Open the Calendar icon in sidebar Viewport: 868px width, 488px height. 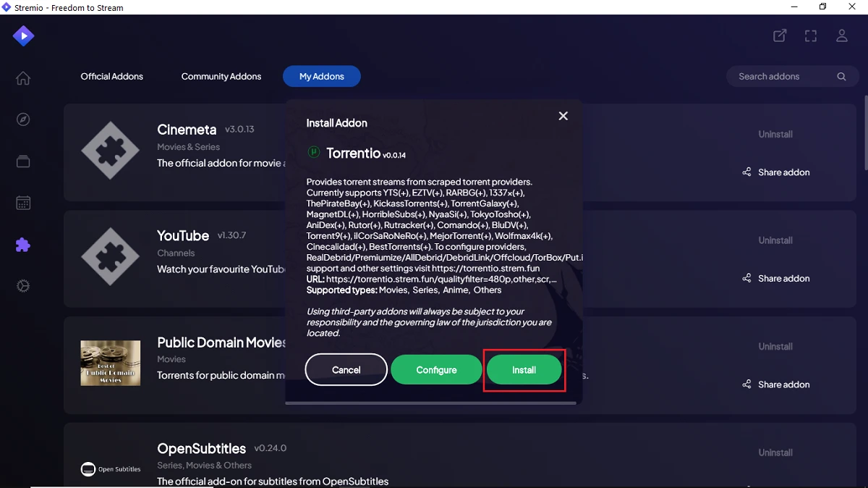tap(23, 203)
